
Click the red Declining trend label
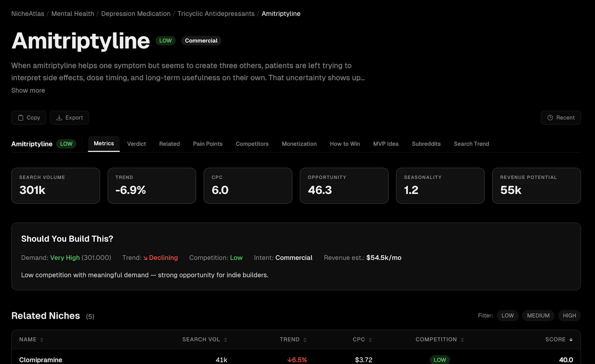coord(161,258)
